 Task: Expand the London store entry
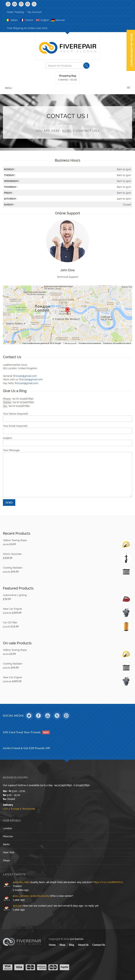click(x=67, y=828)
